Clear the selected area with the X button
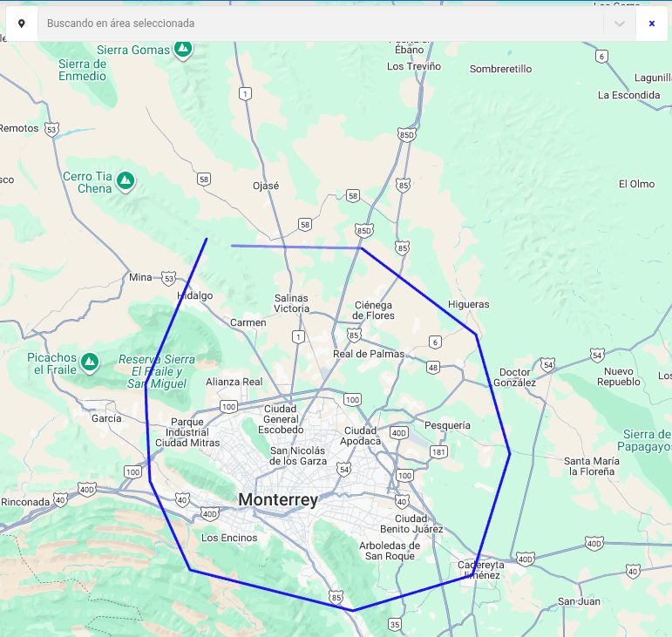Image resolution: width=672 pixels, height=637 pixels. tap(652, 24)
